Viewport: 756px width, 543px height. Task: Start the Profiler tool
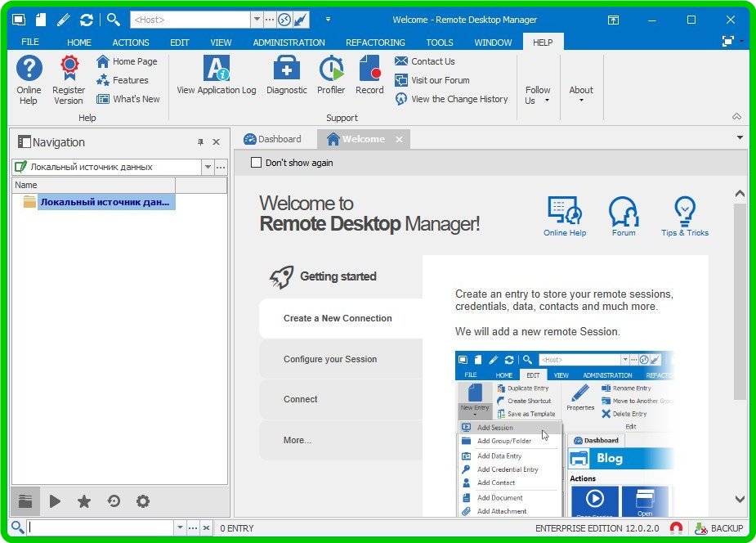[331, 74]
